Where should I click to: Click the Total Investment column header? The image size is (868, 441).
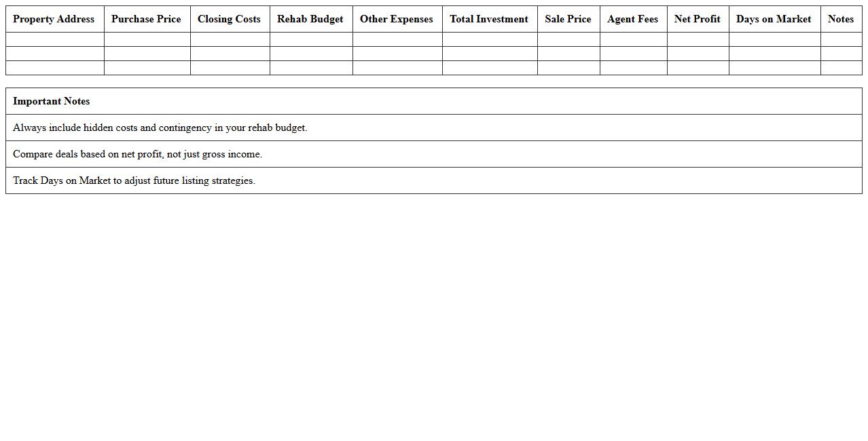488,19
